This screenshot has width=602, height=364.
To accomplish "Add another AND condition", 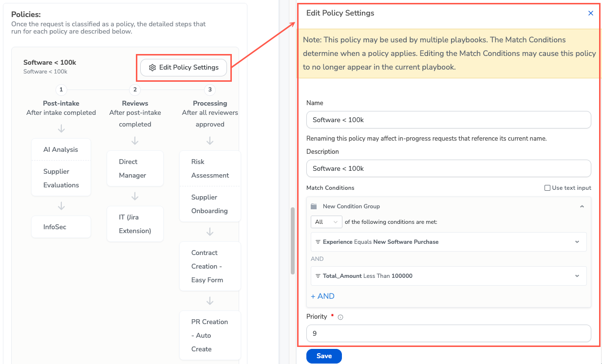I will tap(322, 296).
